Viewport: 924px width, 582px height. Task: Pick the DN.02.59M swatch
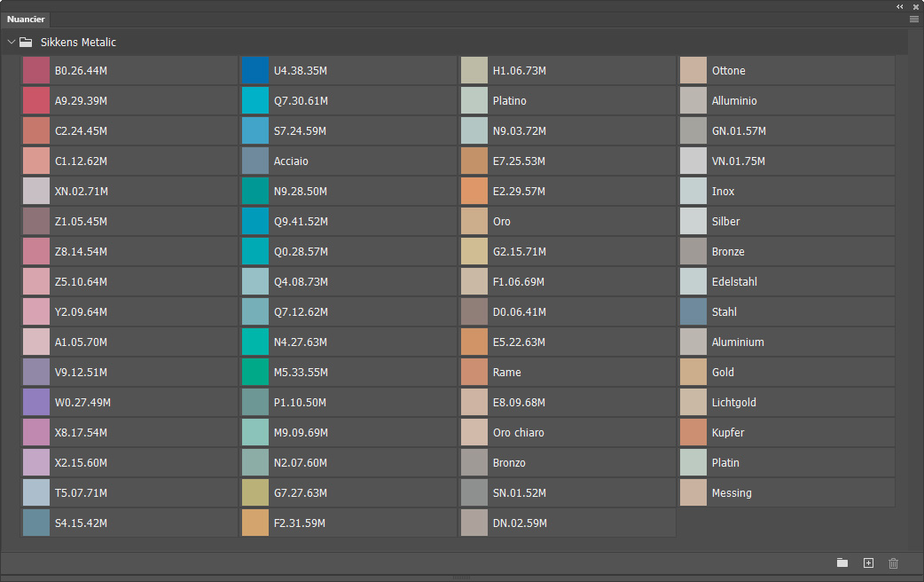coord(474,523)
